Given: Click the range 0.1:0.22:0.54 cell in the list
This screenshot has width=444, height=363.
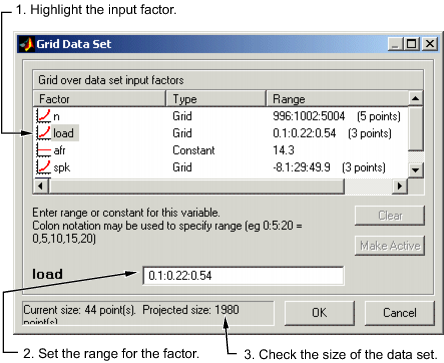Looking at the screenshot, I should pyautogui.click(x=332, y=133).
